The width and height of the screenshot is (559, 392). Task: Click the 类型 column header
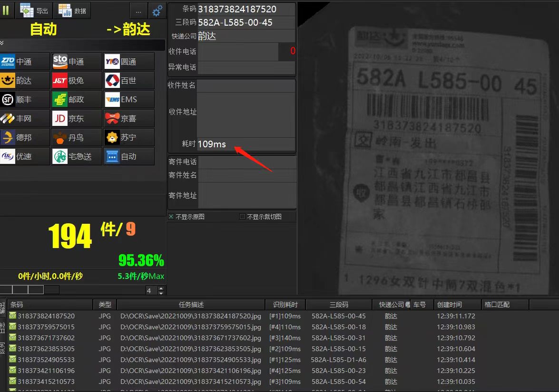click(x=105, y=305)
